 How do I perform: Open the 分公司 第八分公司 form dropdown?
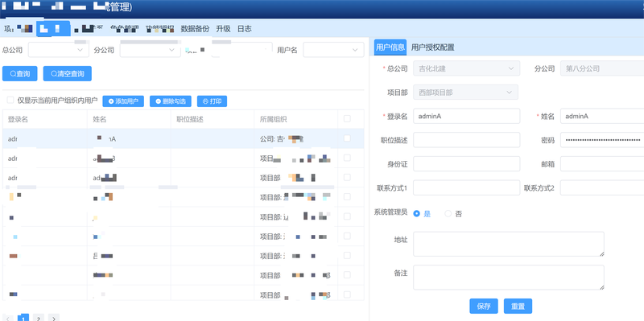pos(602,68)
